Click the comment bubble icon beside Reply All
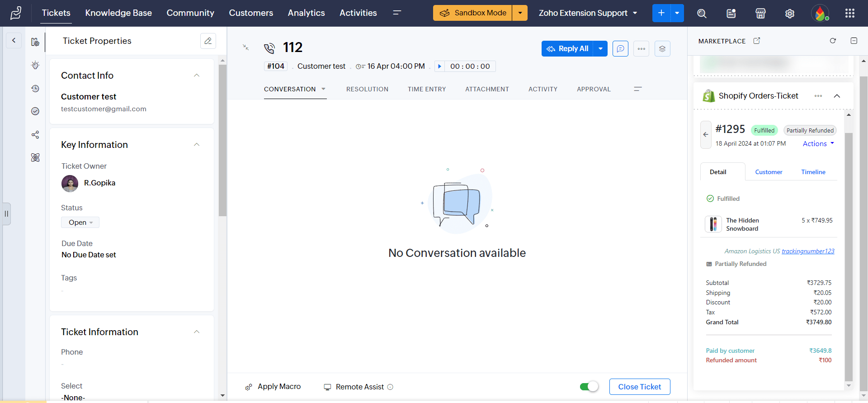868x403 pixels. 620,49
